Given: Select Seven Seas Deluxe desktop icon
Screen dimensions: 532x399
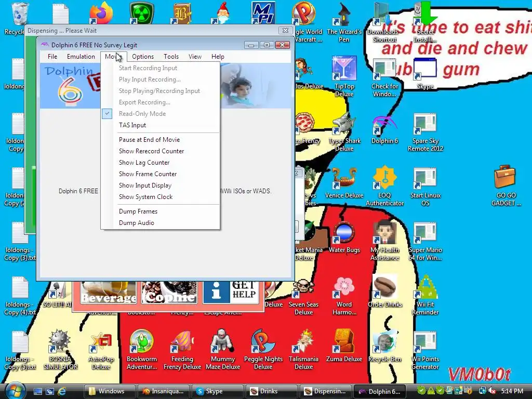Looking at the screenshot, I should click(303, 297).
